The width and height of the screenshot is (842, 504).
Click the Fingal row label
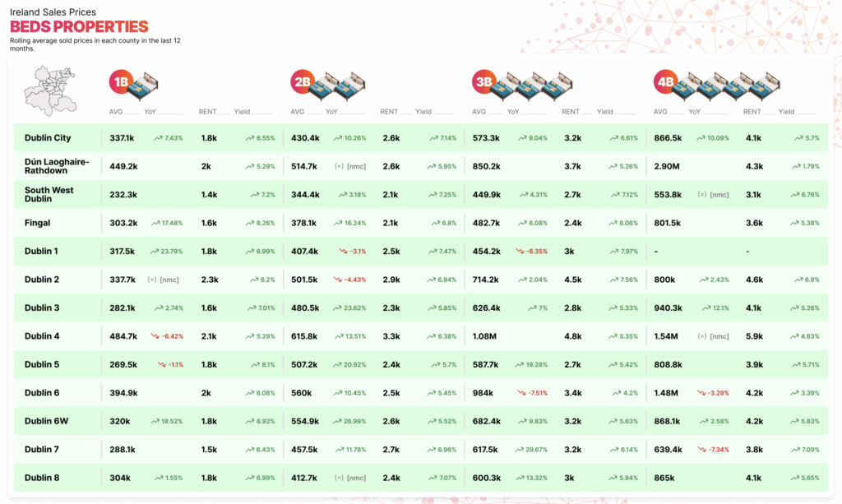pyautogui.click(x=38, y=223)
